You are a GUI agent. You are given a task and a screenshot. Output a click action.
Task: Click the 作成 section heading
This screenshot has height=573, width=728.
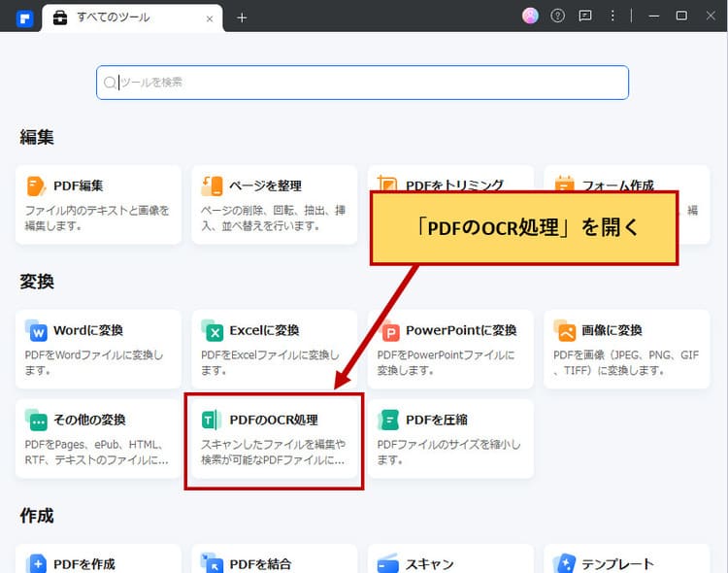37,516
